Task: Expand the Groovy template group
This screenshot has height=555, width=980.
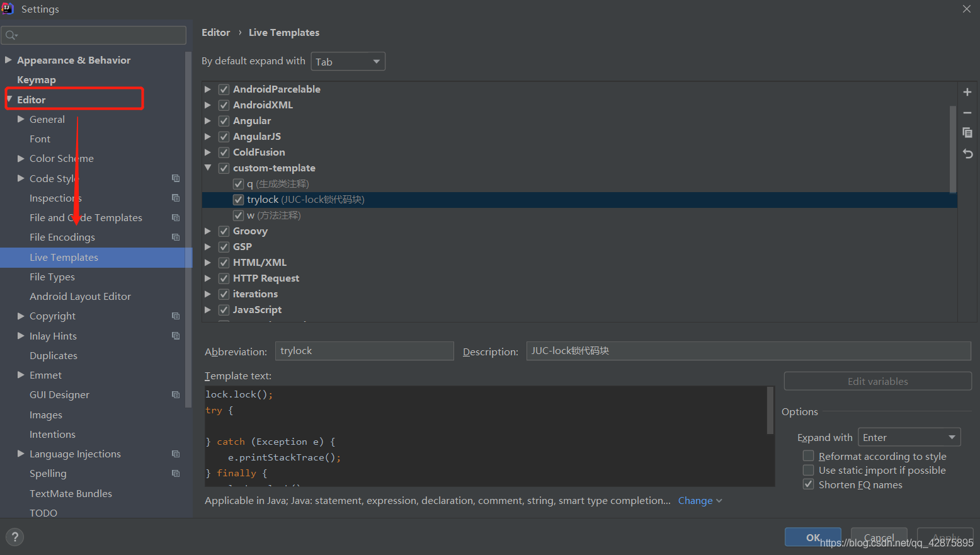Action: (x=208, y=231)
